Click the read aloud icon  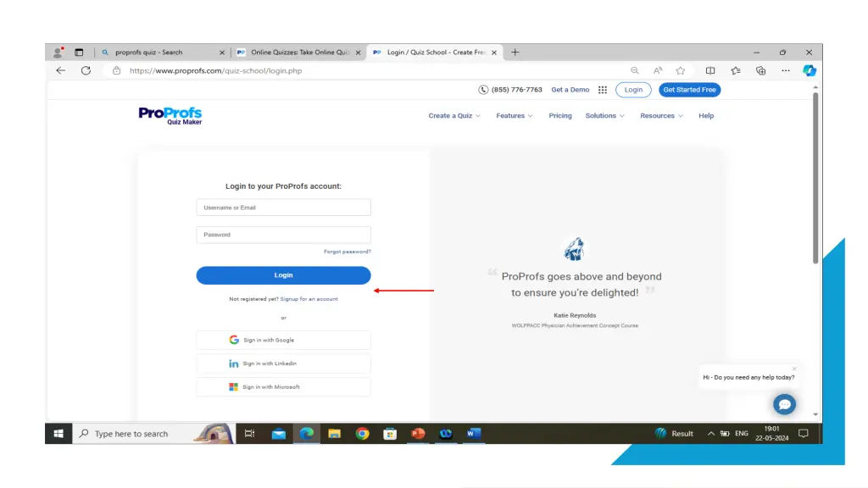[x=658, y=70]
